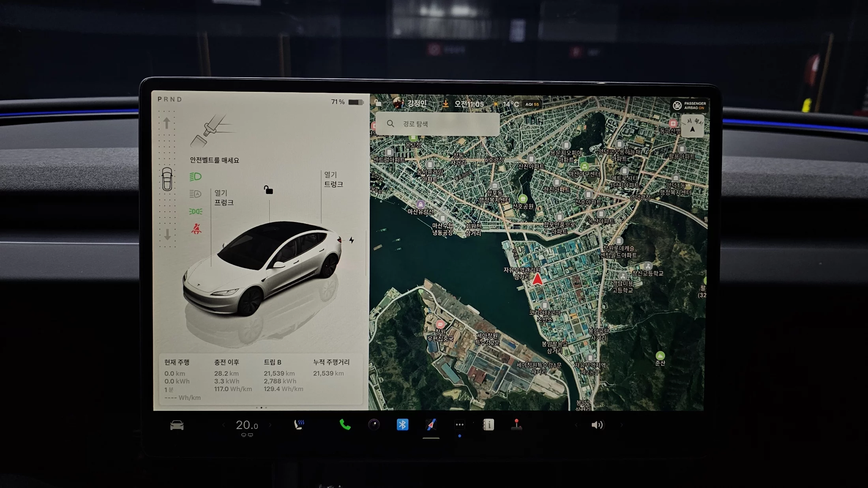This screenshot has height=488, width=868.
Task: Decrease cabin temperature with left arrow
Action: [224, 425]
